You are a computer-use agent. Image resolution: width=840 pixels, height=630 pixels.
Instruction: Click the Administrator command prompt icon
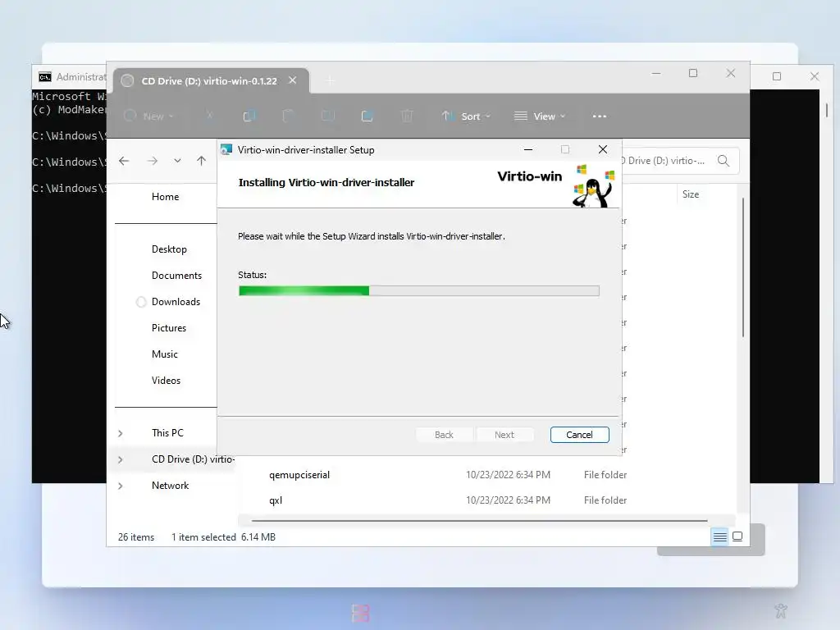[x=45, y=77]
